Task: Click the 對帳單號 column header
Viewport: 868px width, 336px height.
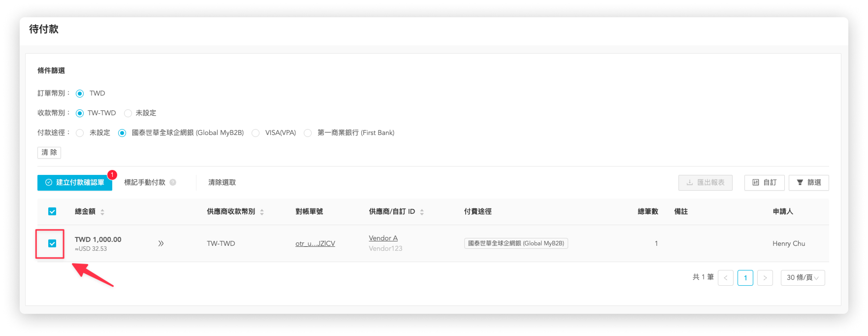Action: (309, 211)
